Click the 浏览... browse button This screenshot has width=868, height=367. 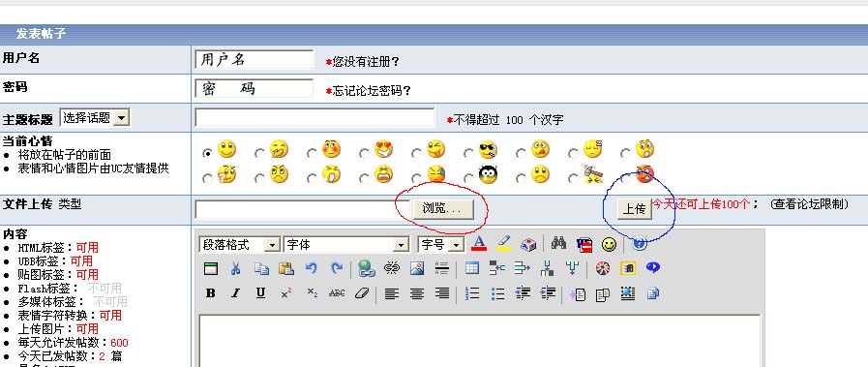point(443,209)
